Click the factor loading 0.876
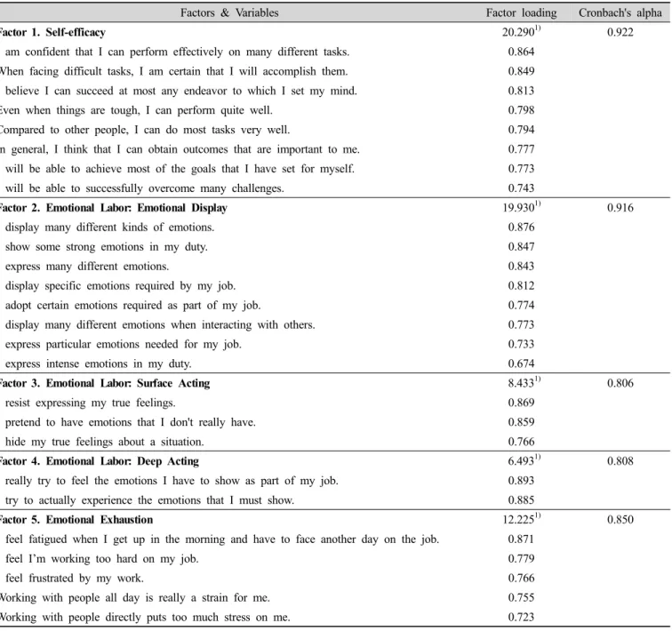 (x=521, y=228)
